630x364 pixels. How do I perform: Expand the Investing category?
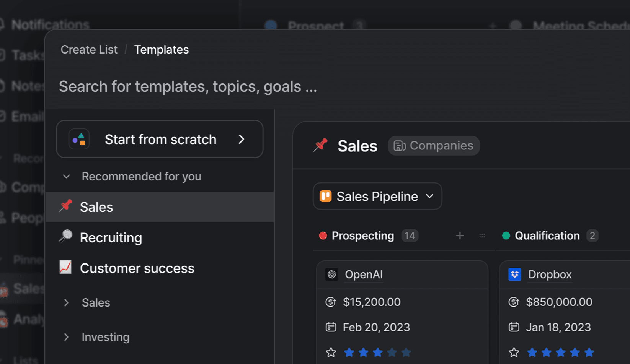[67, 337]
